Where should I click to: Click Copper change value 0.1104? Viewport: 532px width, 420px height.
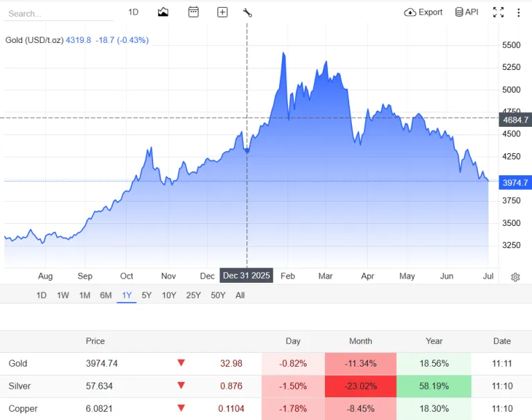(231, 408)
